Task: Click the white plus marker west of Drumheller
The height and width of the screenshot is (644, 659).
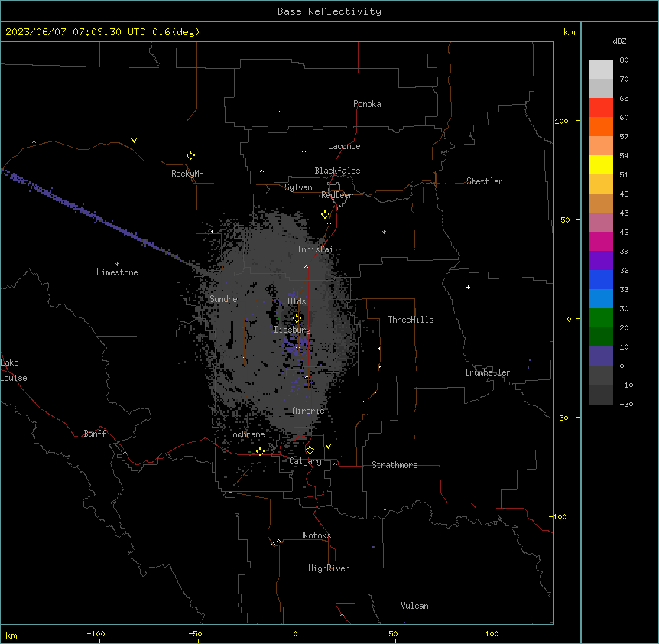Action: 468,287
